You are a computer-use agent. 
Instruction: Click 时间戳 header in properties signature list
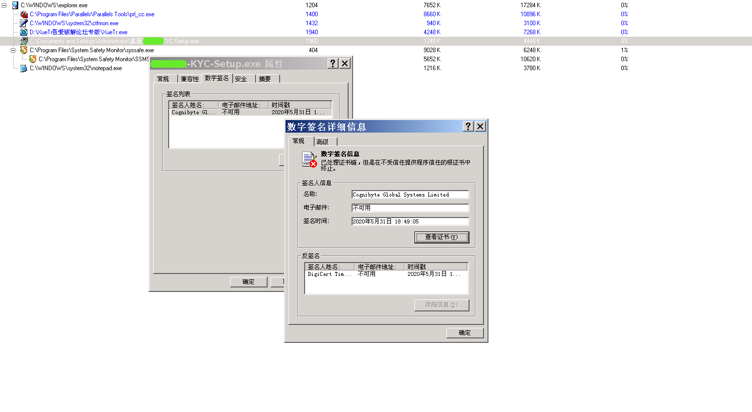click(299, 105)
